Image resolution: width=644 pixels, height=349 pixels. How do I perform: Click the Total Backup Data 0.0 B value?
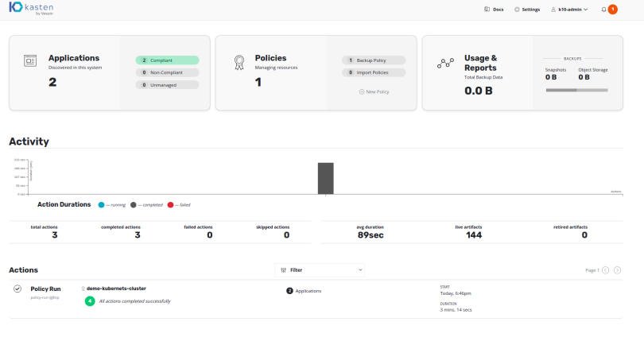tap(479, 91)
